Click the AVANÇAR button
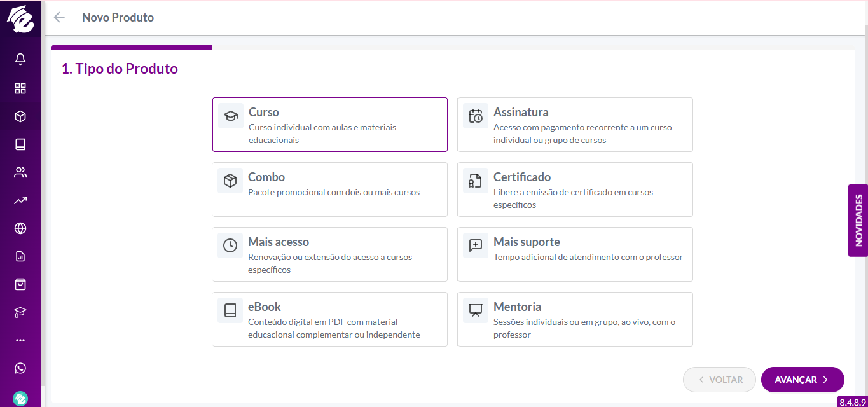The height and width of the screenshot is (407, 868). (803, 380)
